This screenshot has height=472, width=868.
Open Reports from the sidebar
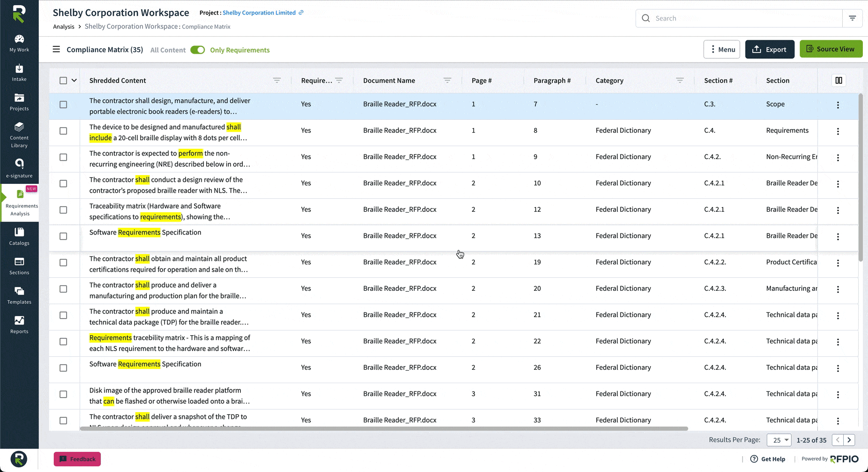[19, 325]
